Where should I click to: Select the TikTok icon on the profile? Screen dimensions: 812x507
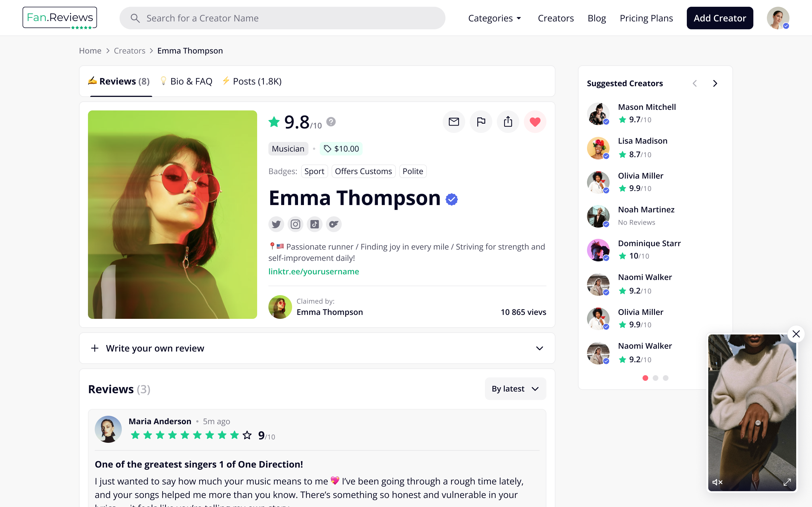(314, 224)
